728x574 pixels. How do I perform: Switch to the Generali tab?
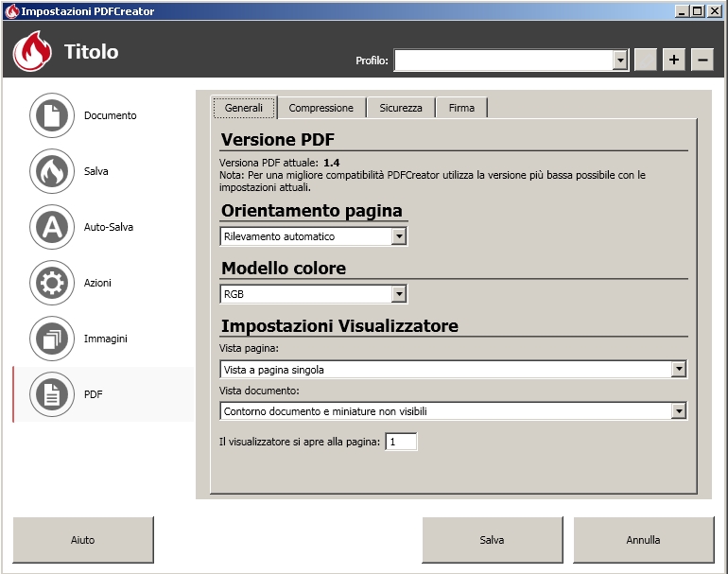pyautogui.click(x=244, y=108)
